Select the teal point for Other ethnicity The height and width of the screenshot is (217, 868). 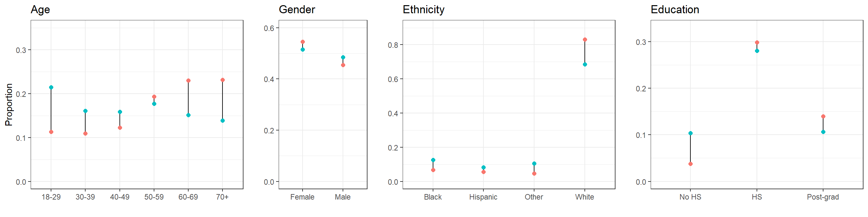click(534, 164)
